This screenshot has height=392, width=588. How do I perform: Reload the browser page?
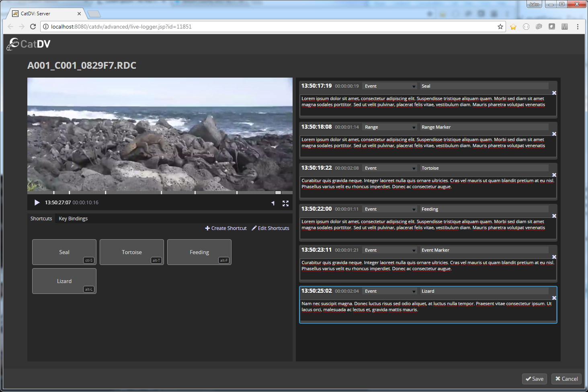(x=33, y=27)
